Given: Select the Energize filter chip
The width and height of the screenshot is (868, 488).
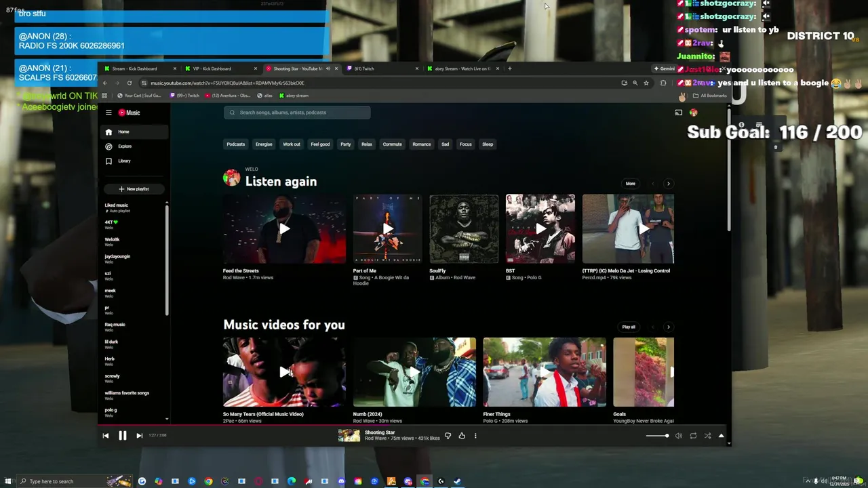Looking at the screenshot, I should [264, 144].
